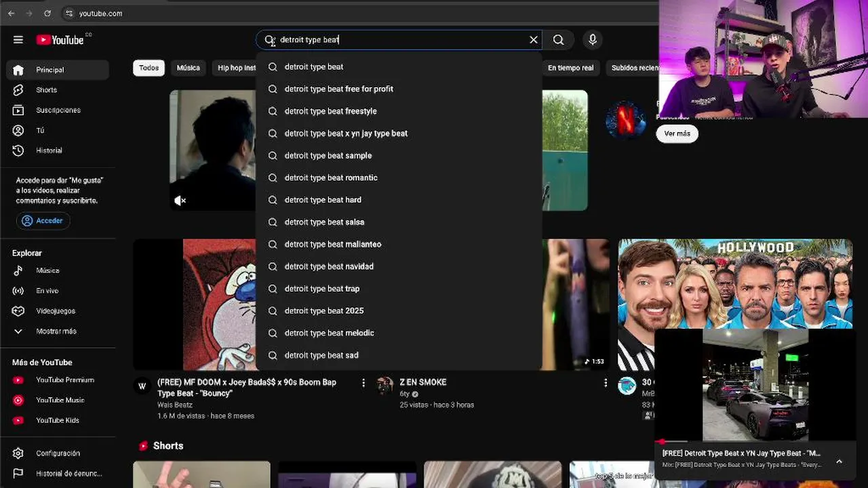Open site information icon beside youtube.com
Screen dimensions: 868x488
(x=68, y=14)
